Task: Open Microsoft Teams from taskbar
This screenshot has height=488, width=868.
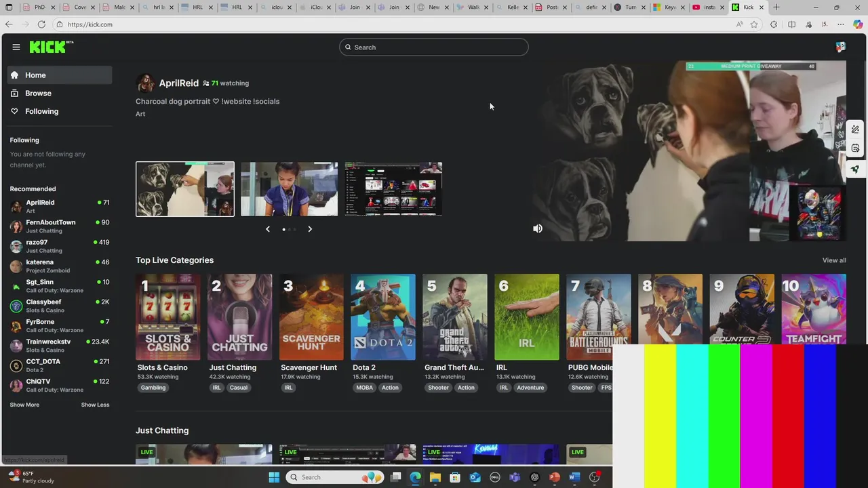Action: (x=515, y=477)
